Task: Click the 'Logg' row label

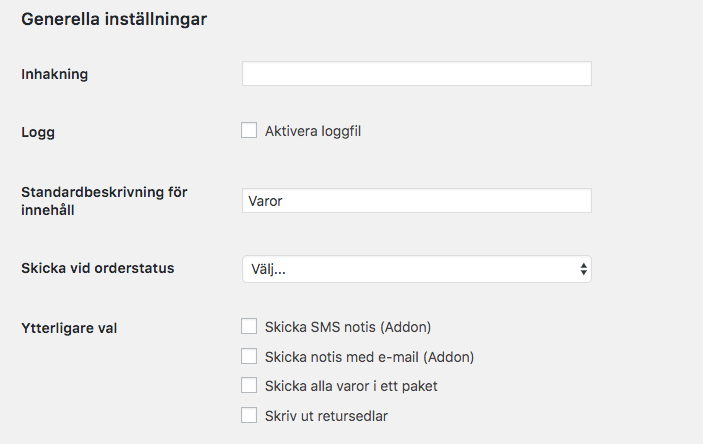Action: coord(38,131)
